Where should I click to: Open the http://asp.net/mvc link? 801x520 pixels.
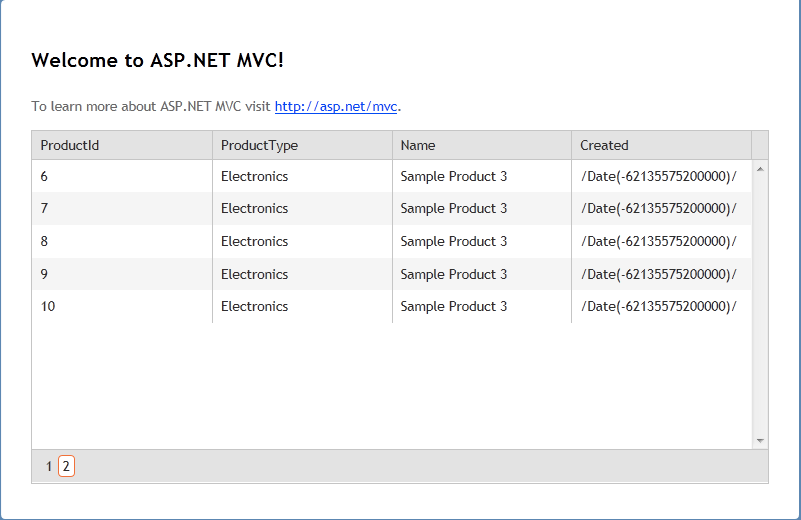click(336, 106)
